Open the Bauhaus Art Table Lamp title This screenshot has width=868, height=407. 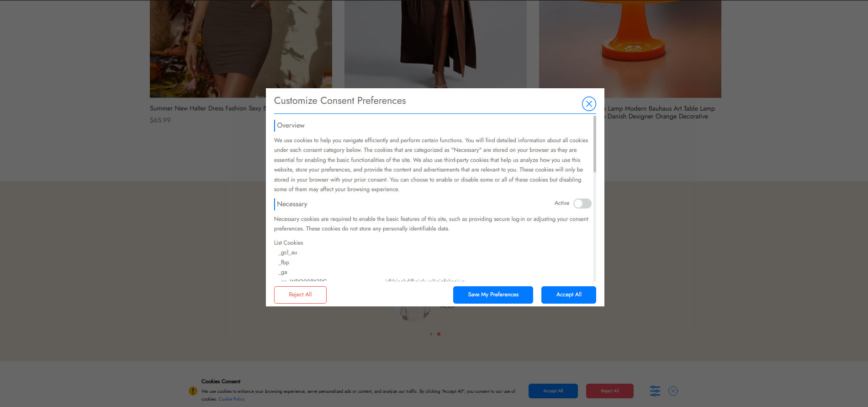point(660,112)
